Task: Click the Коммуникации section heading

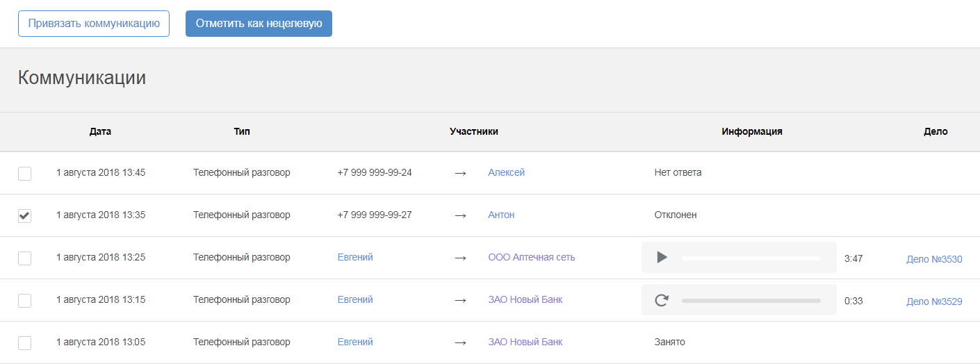Action: [x=82, y=77]
